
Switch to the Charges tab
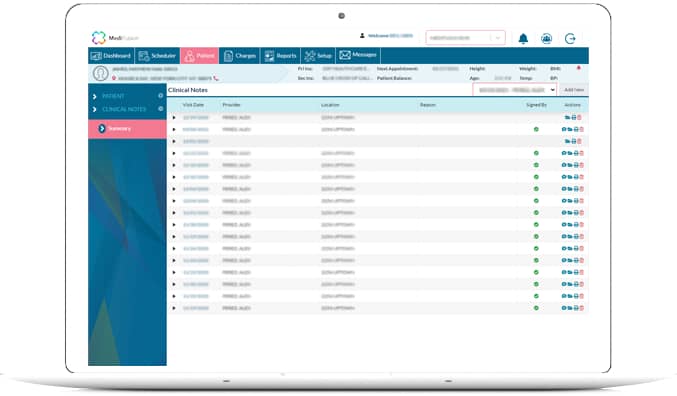click(x=240, y=56)
